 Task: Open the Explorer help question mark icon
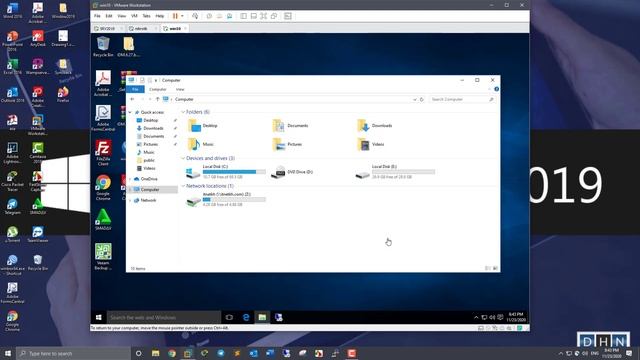496,89
